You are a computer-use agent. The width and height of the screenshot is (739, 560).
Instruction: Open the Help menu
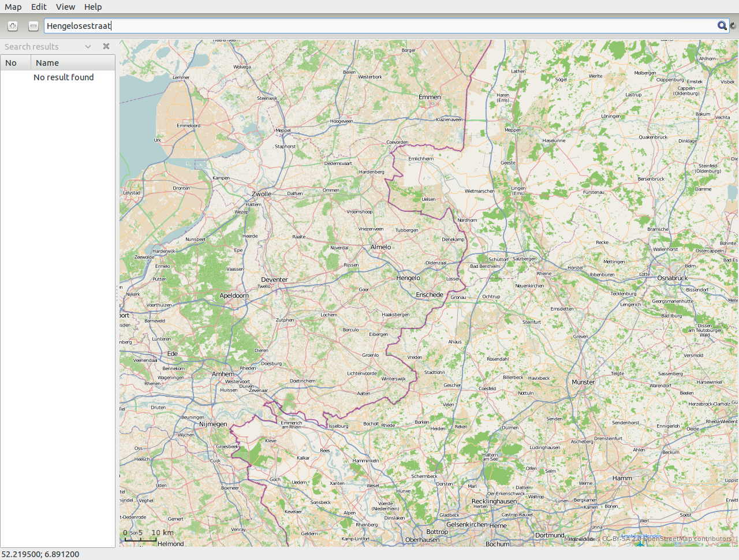[93, 7]
